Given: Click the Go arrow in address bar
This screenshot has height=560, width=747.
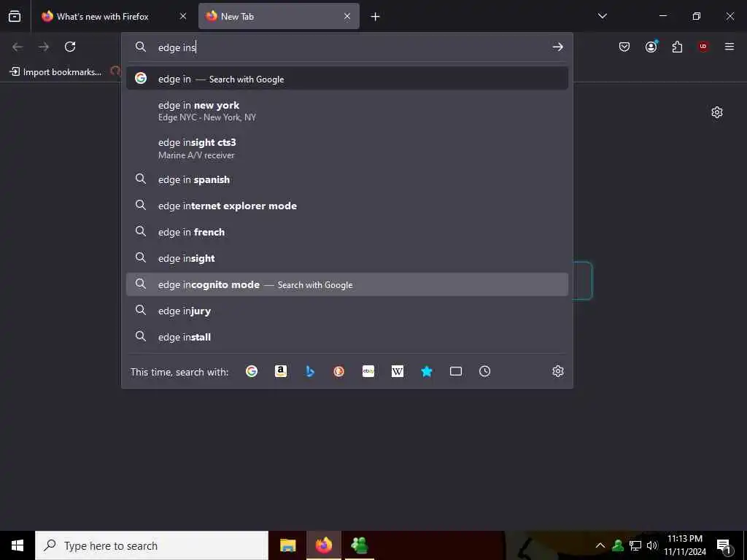Looking at the screenshot, I should tap(557, 47).
